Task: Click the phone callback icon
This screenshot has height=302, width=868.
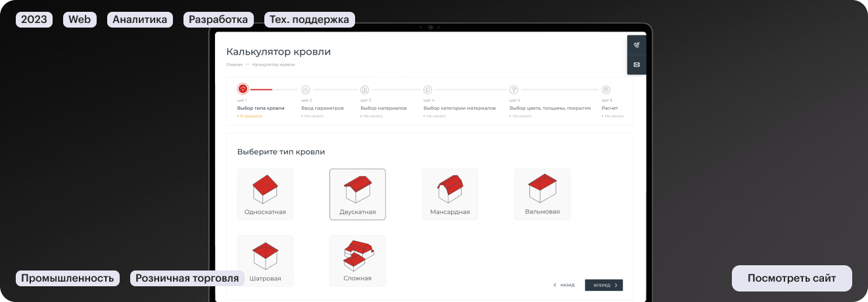Action: pos(637,45)
